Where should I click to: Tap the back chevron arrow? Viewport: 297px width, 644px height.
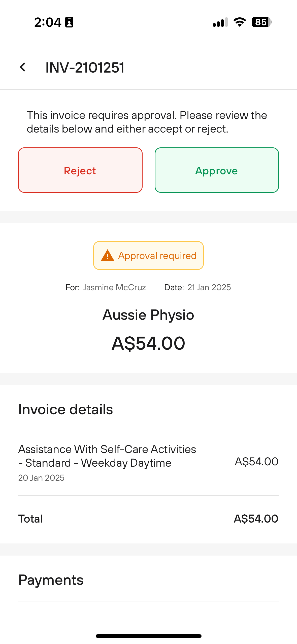(23, 67)
